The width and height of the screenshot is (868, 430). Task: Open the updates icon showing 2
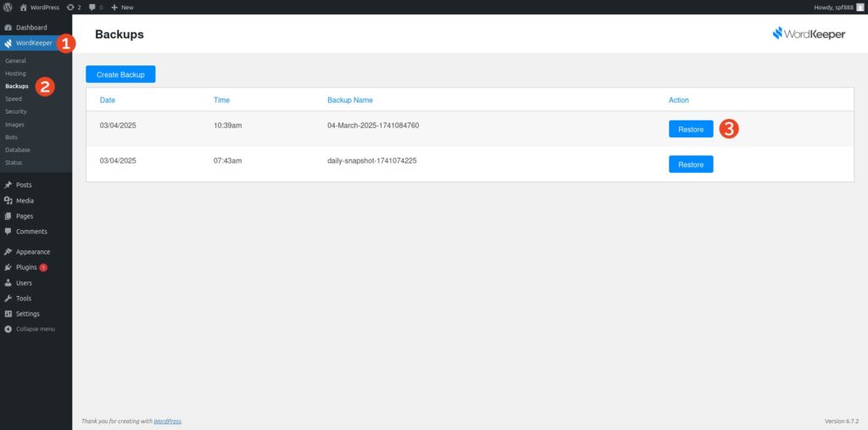tap(71, 7)
